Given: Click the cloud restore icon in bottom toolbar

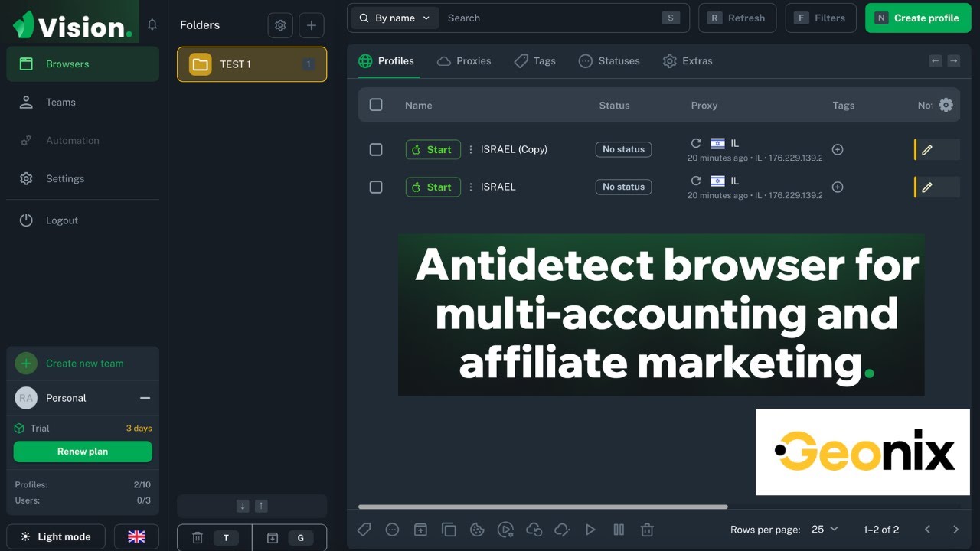Looking at the screenshot, I should [x=534, y=530].
